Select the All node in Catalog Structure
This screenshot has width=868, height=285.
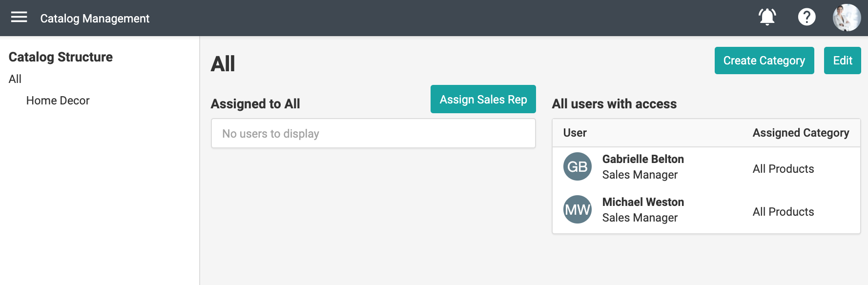tap(15, 79)
